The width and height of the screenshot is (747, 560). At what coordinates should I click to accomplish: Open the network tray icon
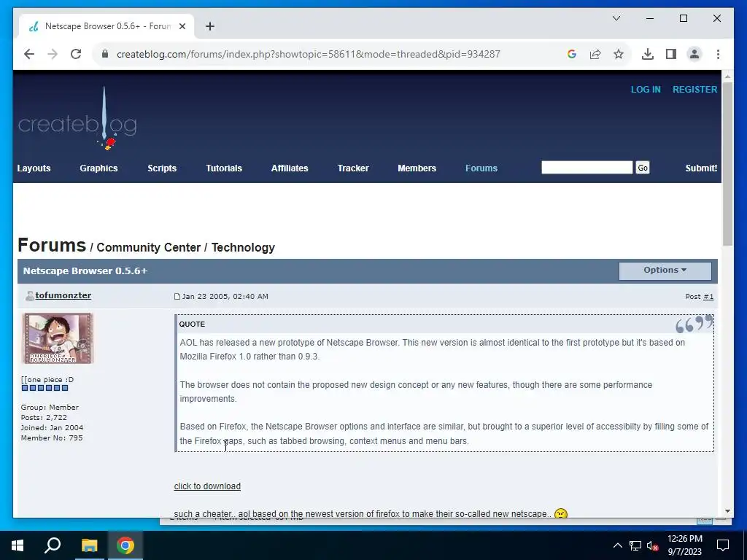[x=635, y=545]
